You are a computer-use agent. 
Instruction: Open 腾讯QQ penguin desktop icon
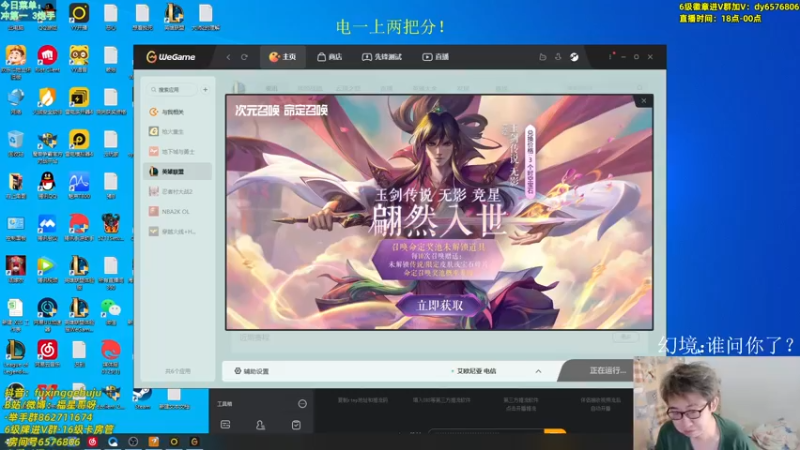[47, 185]
